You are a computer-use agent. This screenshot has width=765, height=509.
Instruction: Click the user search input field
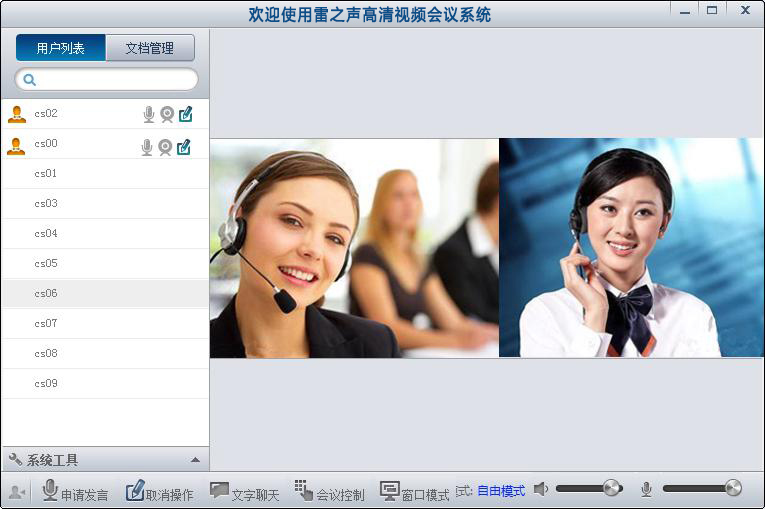[106, 80]
